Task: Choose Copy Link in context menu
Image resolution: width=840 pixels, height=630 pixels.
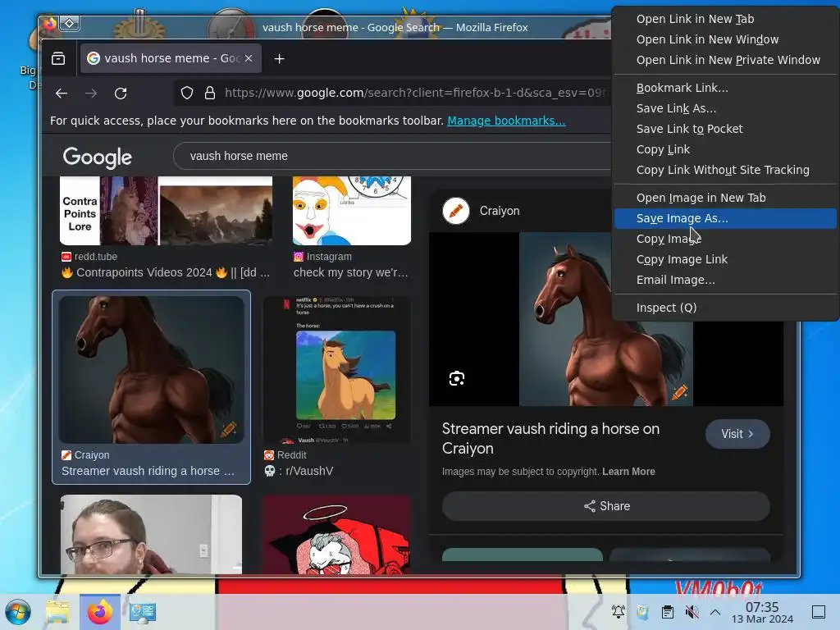Action: coord(725,149)
